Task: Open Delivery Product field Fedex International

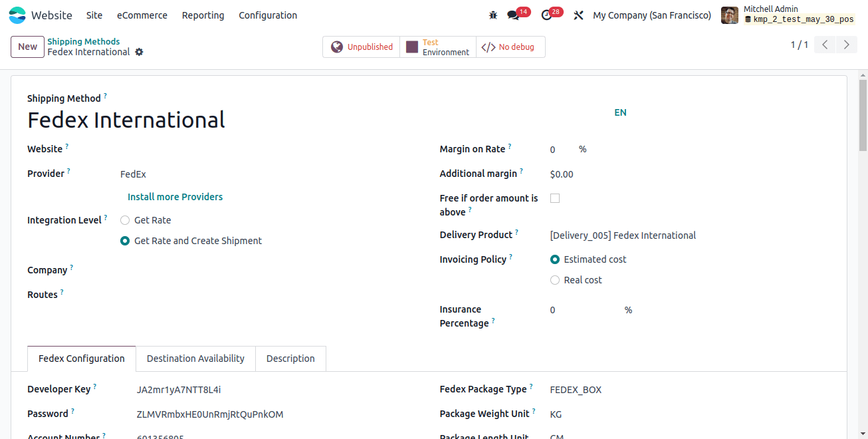Action: pyautogui.click(x=690, y=235)
